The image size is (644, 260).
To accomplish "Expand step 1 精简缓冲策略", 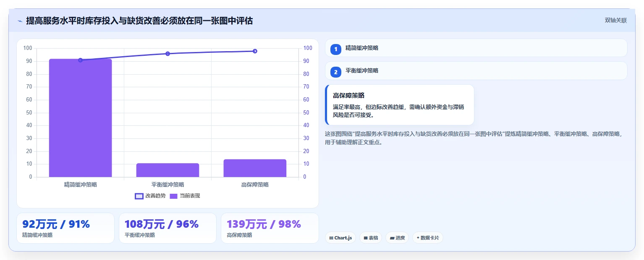I will click(x=476, y=48).
